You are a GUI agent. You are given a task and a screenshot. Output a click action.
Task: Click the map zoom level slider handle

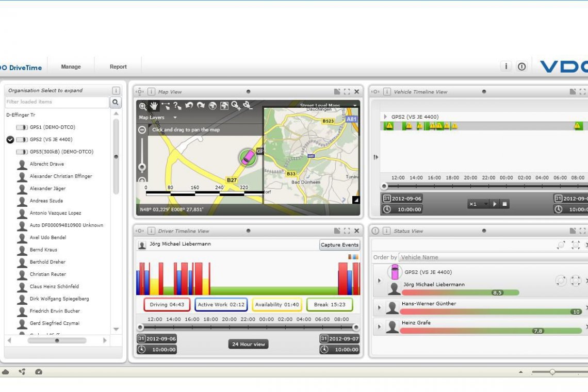point(142,167)
